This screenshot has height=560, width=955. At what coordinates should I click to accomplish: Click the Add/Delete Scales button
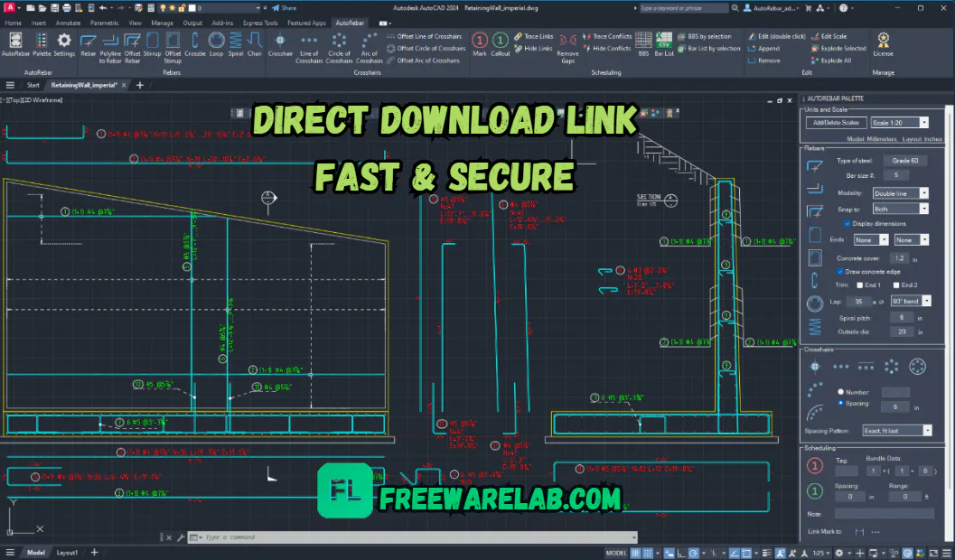pos(837,123)
